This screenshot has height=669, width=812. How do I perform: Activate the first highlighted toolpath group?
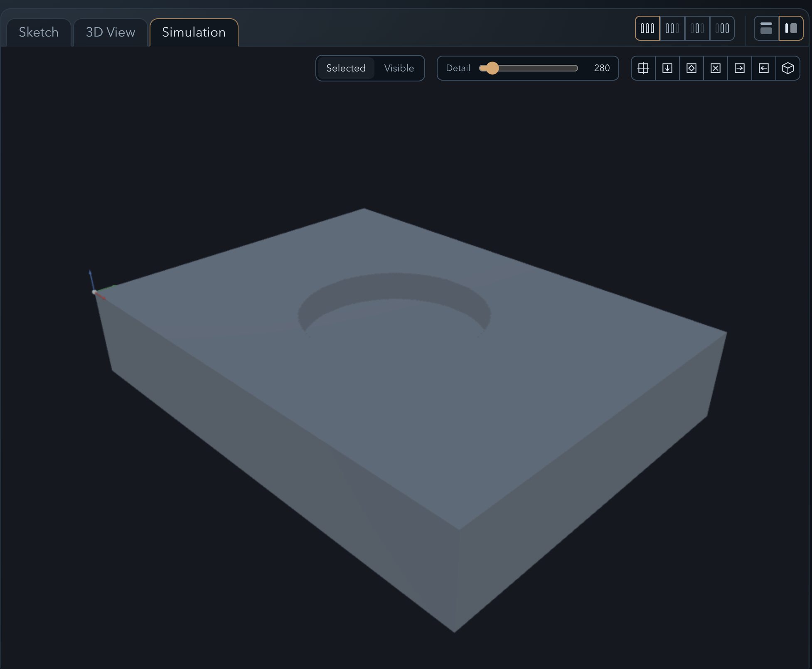click(647, 28)
